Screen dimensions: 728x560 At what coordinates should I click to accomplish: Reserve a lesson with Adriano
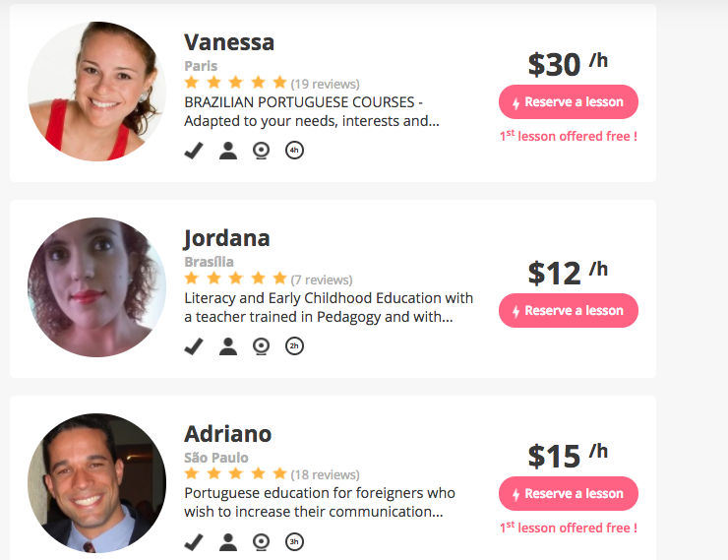pyautogui.click(x=569, y=494)
